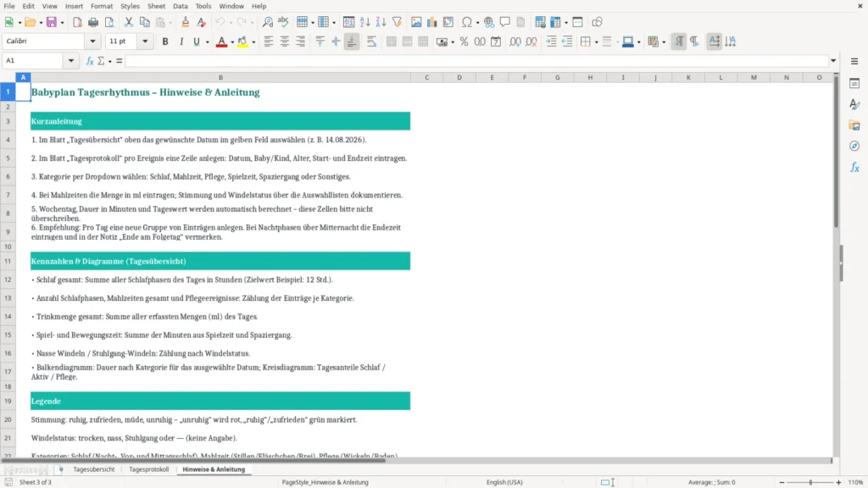Print the spreadsheet using the printer icon
The height and width of the screenshot is (488, 868).
[x=93, y=22]
